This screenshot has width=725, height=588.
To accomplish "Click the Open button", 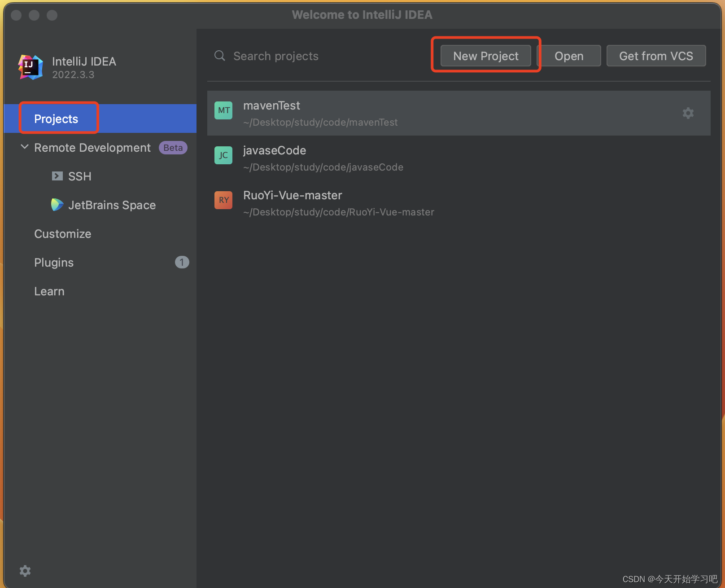I will (x=569, y=56).
